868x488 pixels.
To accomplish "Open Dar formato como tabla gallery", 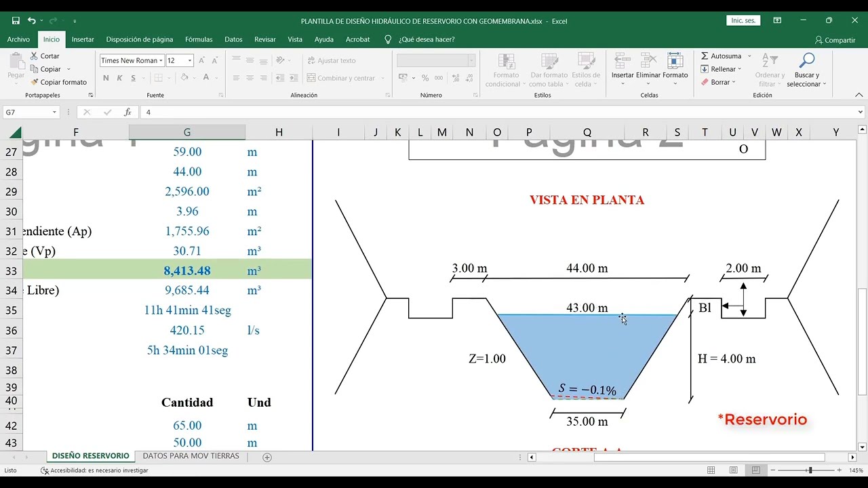I will (549, 70).
